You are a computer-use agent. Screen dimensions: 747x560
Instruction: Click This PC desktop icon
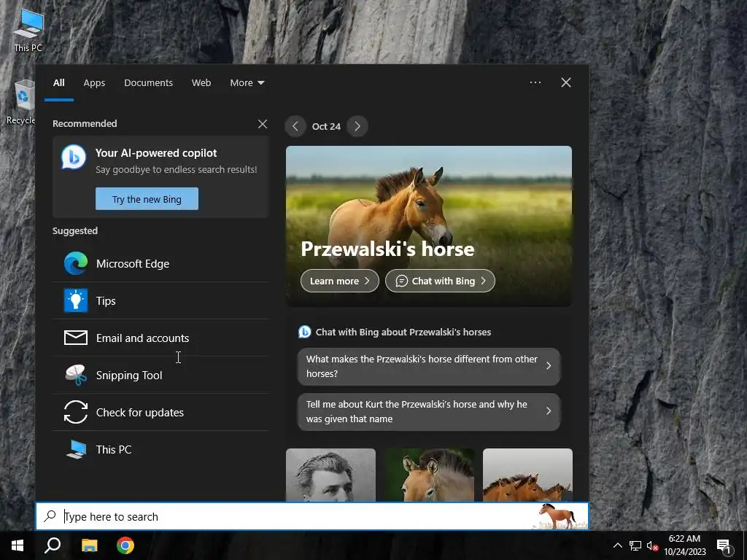(x=28, y=31)
